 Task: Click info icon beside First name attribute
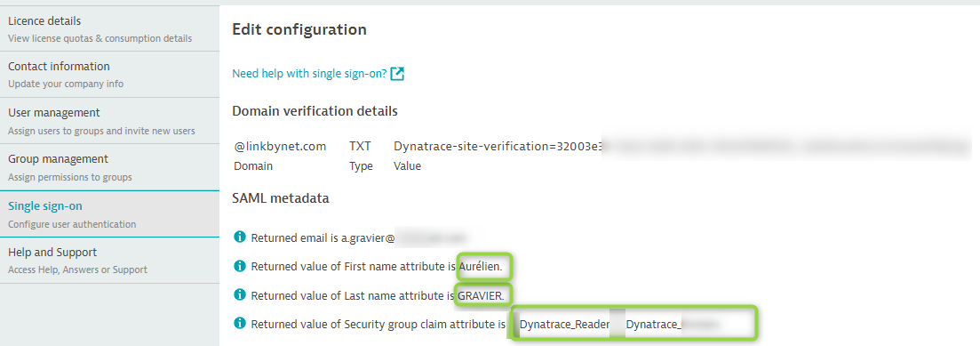(239, 266)
